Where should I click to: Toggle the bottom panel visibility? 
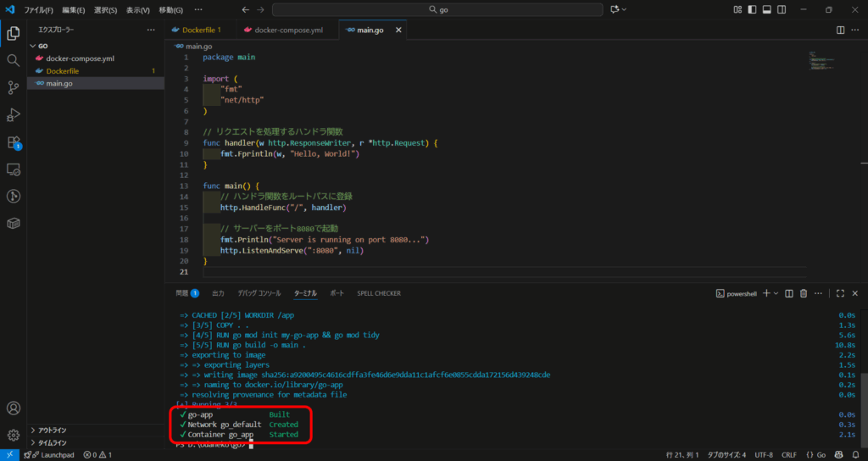[766, 9]
